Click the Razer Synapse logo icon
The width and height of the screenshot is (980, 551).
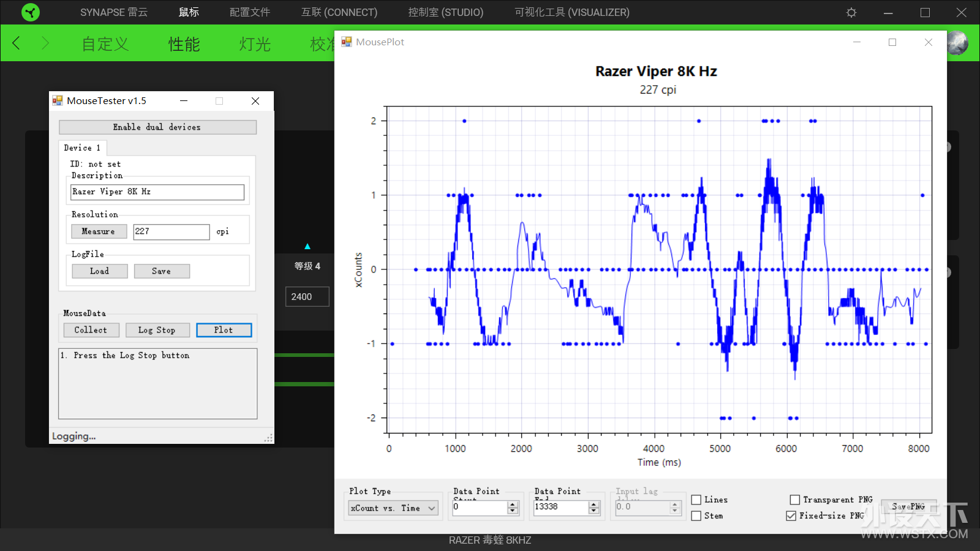pos(30,12)
